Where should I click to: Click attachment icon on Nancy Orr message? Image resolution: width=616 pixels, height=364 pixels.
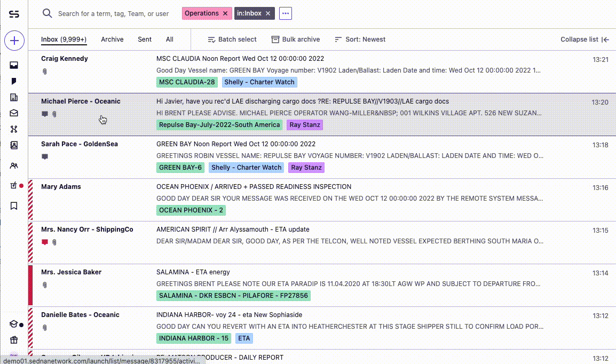tap(54, 242)
